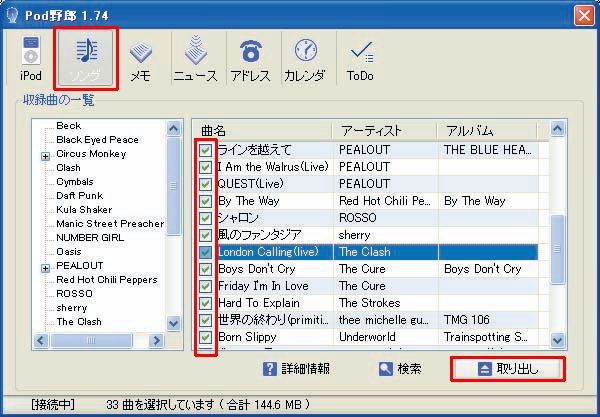
Task: Click artist tree scroll up arrow
Action: 174,128
